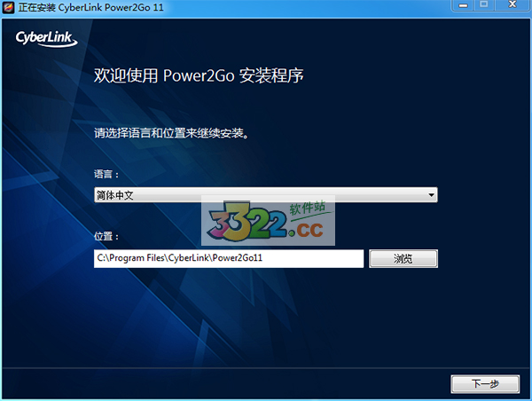
Task: Click the 欢迎使用 Power2Go 安装程序 heading
Action: coord(199,75)
